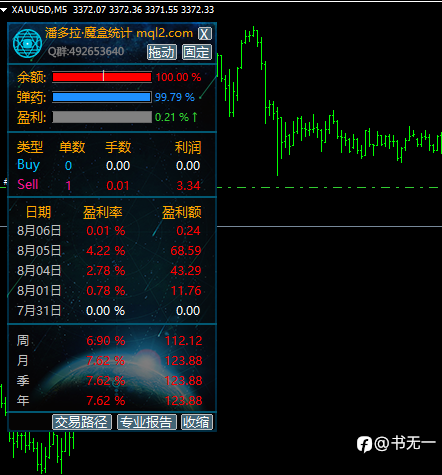Click the 11.76 profit amount
Image resolution: width=442 pixels, height=475 pixels.
coord(186,291)
